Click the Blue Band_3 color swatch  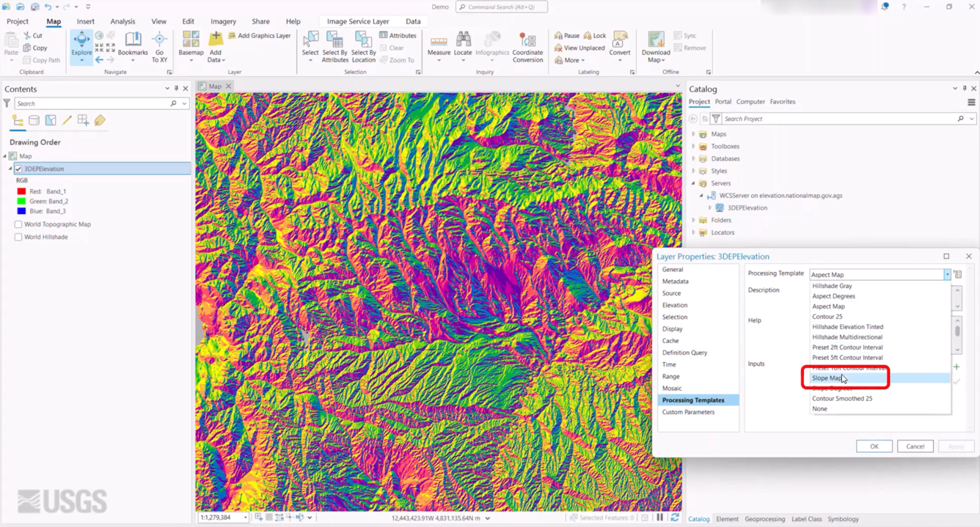pos(21,211)
